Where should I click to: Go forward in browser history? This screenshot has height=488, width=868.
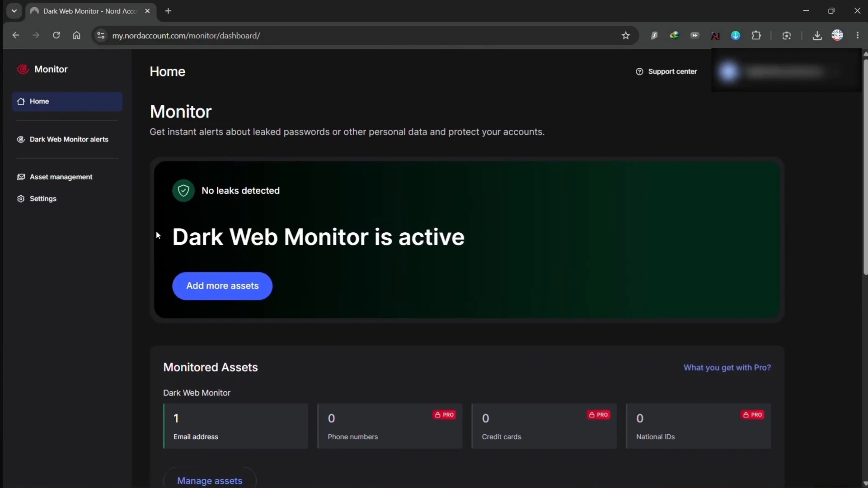36,35
